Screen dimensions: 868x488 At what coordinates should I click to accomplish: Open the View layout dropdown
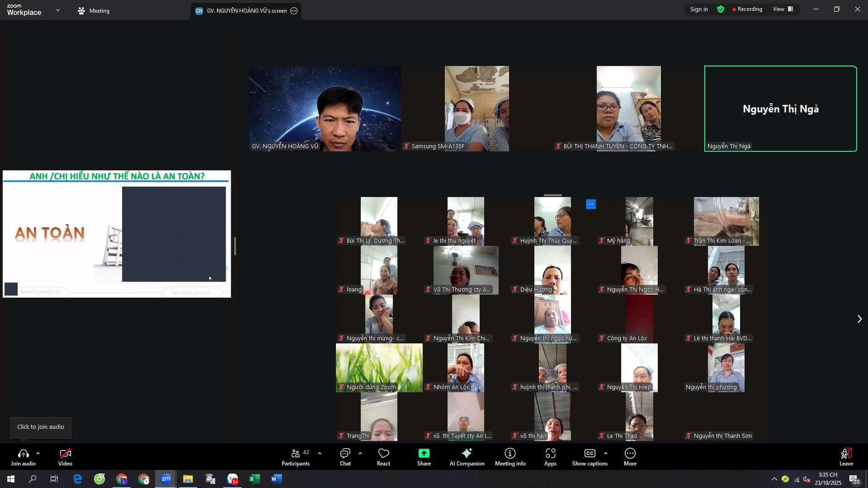(x=783, y=9)
